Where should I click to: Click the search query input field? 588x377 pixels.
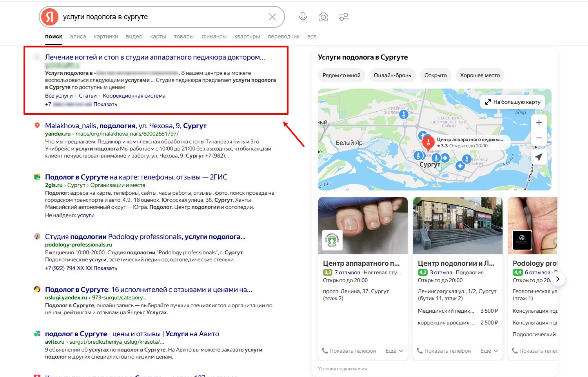161,17
